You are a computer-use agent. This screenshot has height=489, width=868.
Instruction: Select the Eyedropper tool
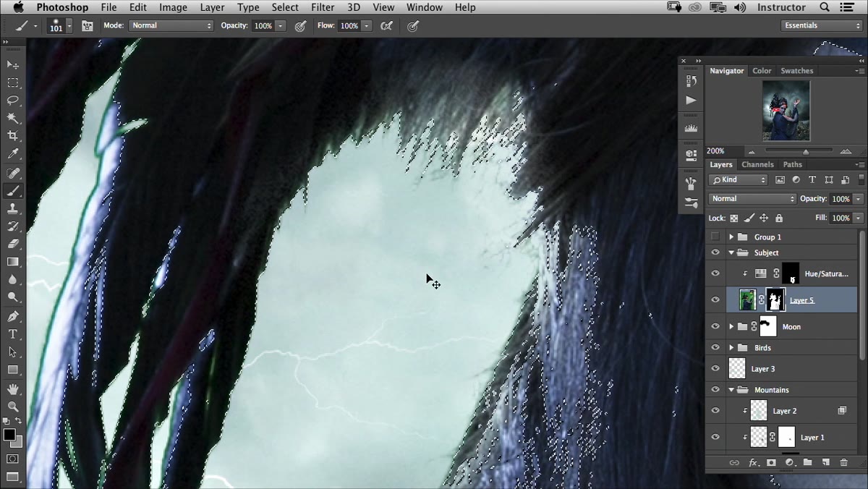[13, 154]
